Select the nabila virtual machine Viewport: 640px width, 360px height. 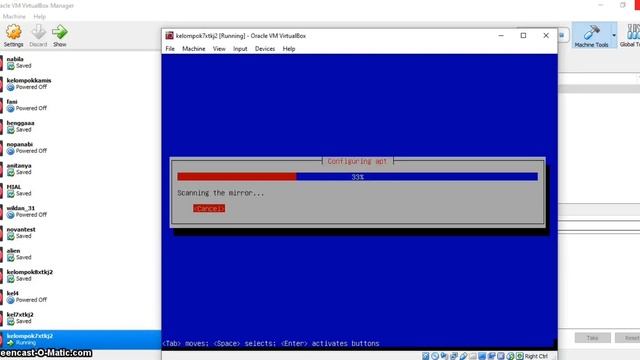[x=80, y=62]
